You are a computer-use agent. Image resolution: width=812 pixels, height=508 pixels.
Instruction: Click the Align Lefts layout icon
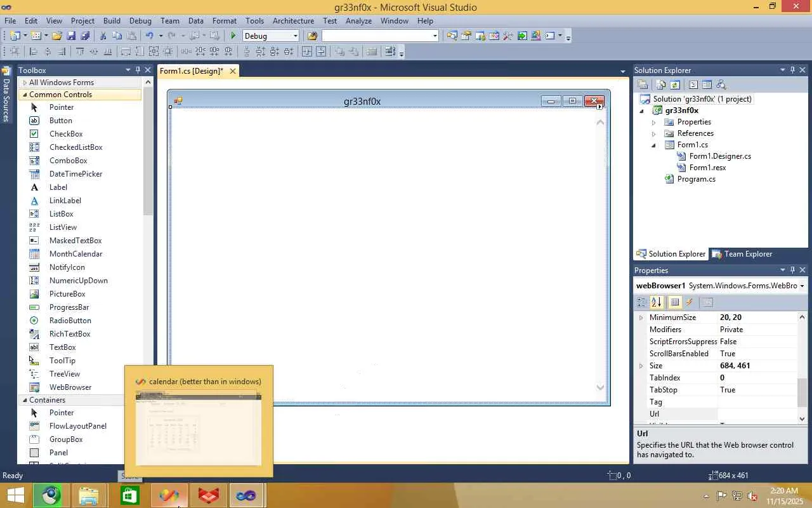click(34, 52)
